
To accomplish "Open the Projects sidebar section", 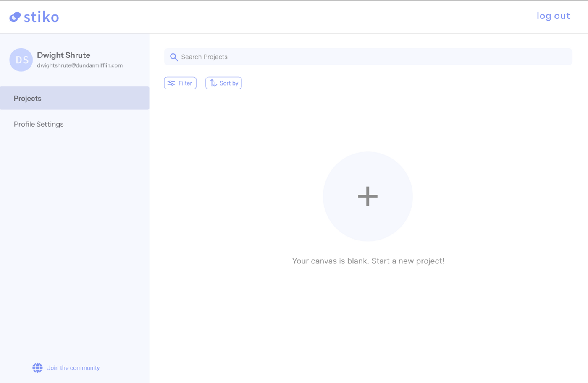I will click(x=75, y=98).
